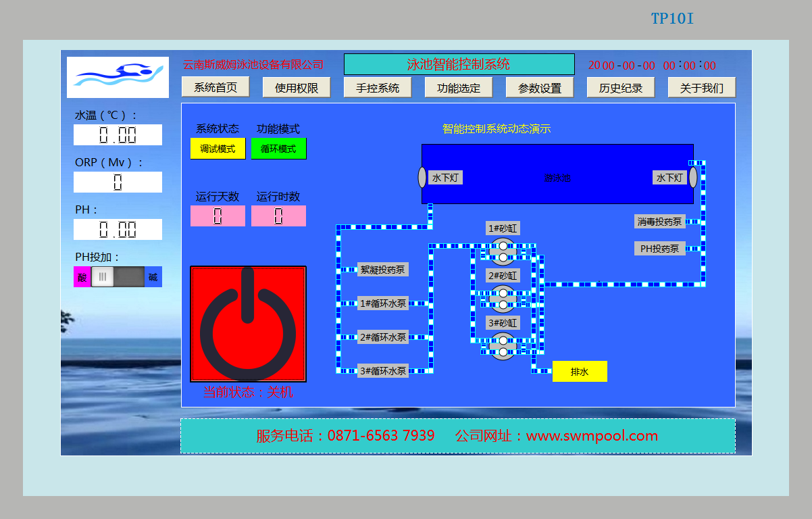Viewport: 812px width, 519px height.
Task: Click the yellow 排水 drain button
Action: tap(580, 372)
